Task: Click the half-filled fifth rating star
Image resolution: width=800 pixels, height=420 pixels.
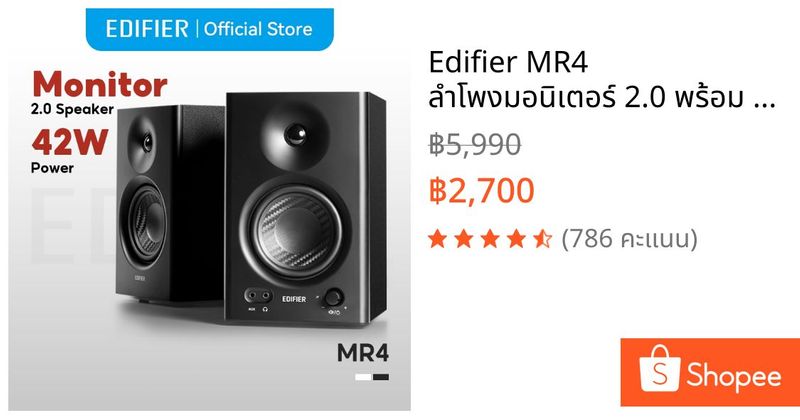Action: click(543, 238)
